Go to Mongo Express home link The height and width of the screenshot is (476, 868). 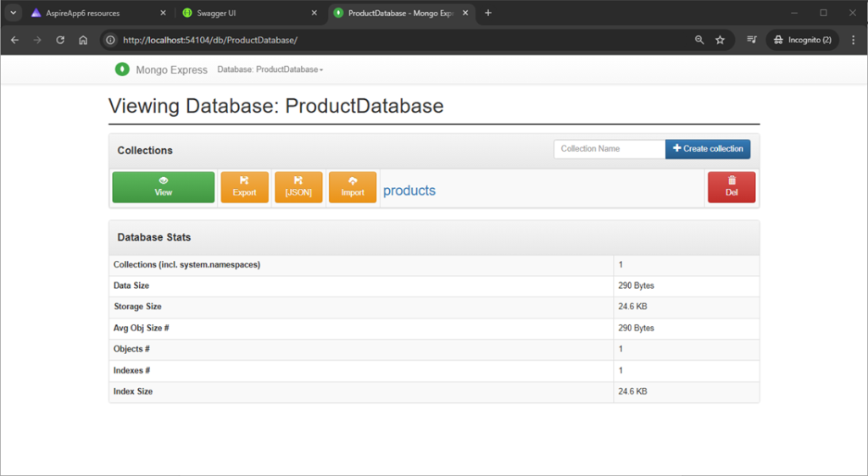(171, 69)
